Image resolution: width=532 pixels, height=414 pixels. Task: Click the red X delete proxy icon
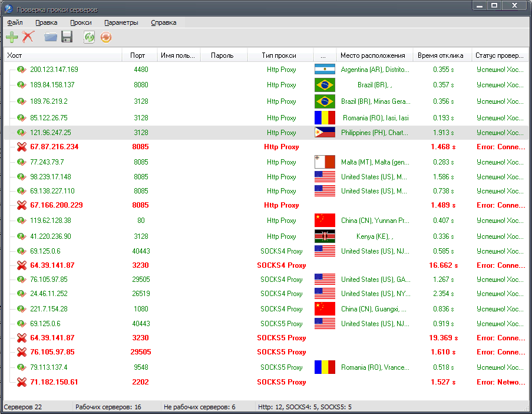pos(28,37)
